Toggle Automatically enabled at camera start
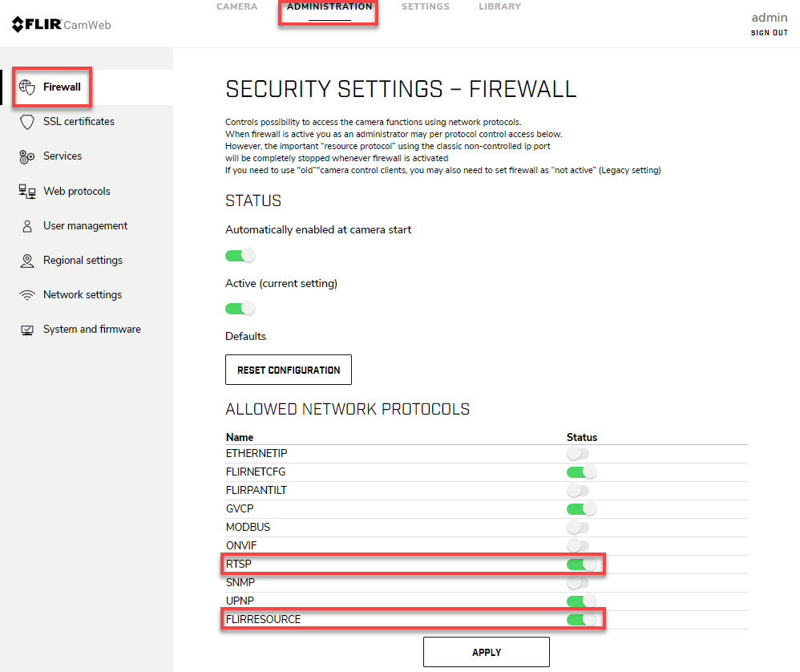This screenshot has height=672, width=800. pos(240,256)
